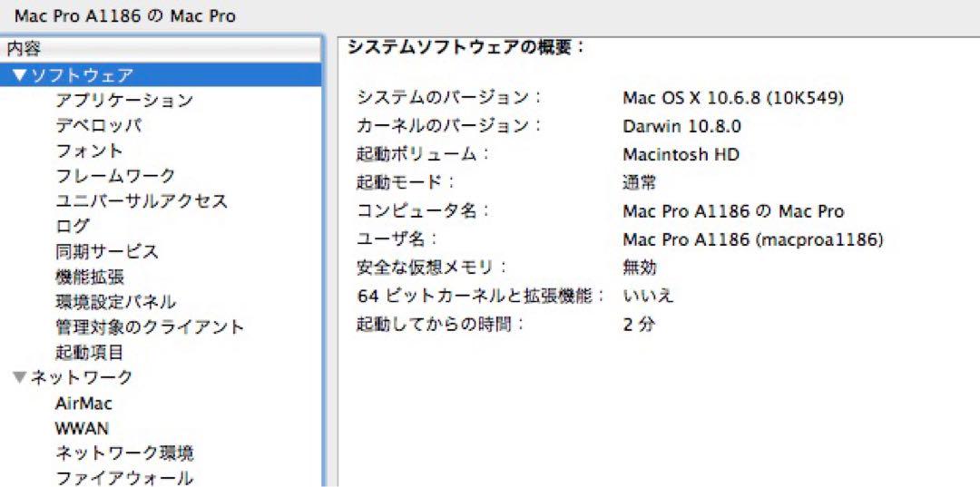Viewport: 980px width, 487px height.
Task: Click the window title Mac Pro A1186 の Mac Pro
Action: click(125, 16)
